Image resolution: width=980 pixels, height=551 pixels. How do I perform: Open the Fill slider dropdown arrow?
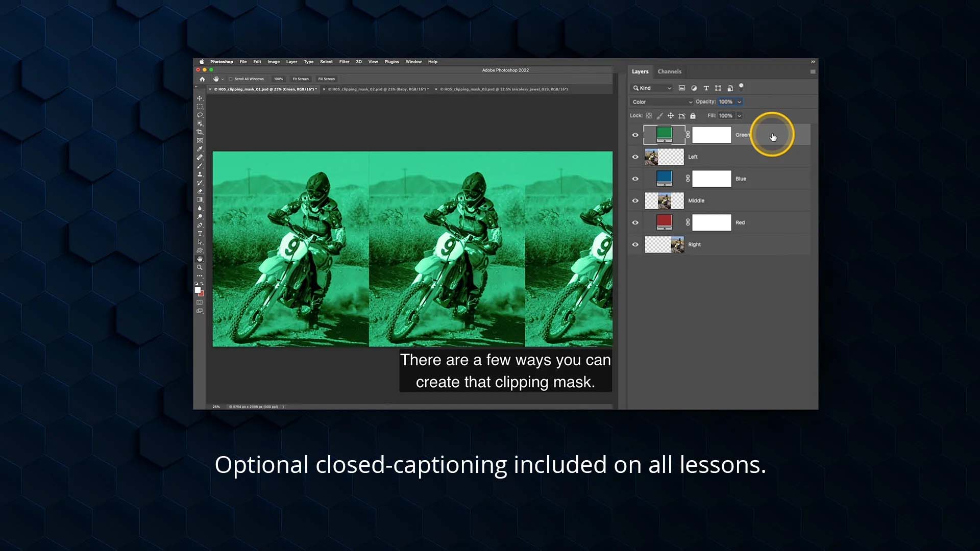[739, 116]
